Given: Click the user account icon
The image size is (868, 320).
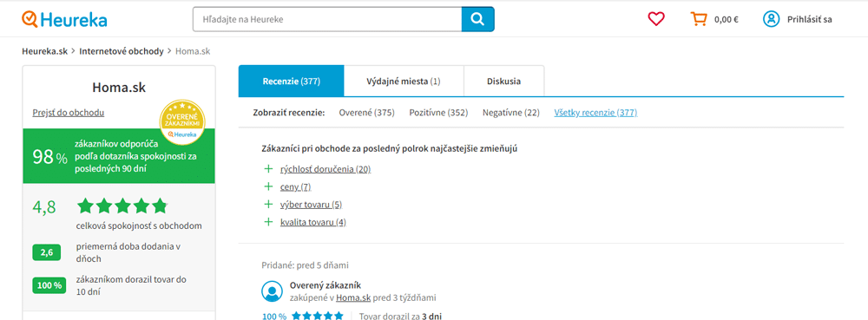Looking at the screenshot, I should [x=771, y=19].
